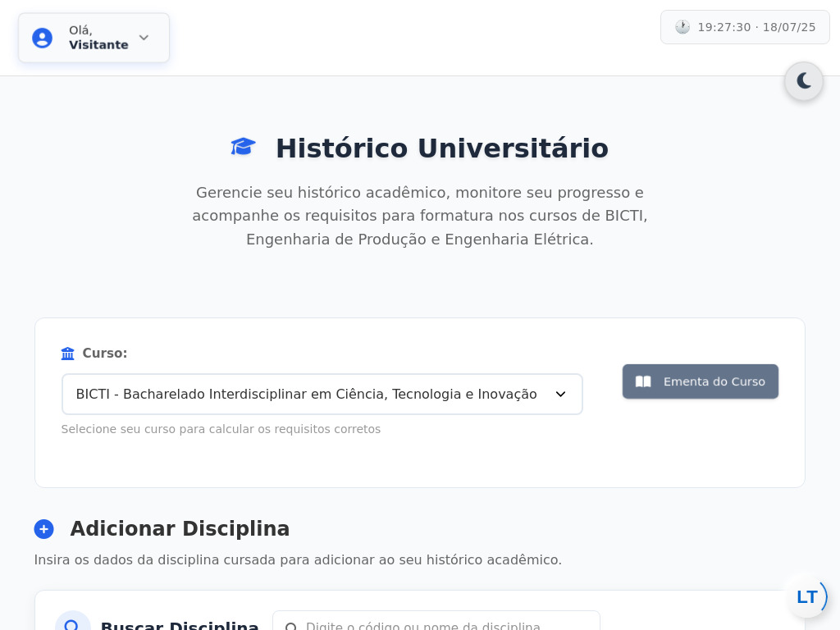Click the graduation cap icon by the title
Viewport: 840px width, 630px height.
point(243,147)
